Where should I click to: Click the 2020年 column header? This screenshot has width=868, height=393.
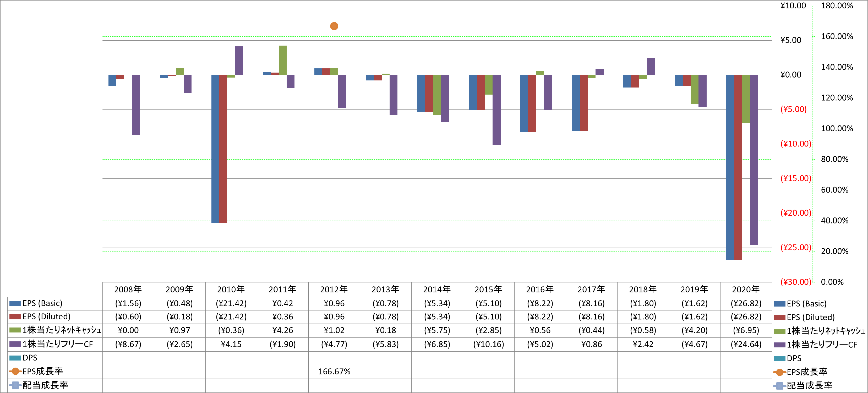(746, 290)
